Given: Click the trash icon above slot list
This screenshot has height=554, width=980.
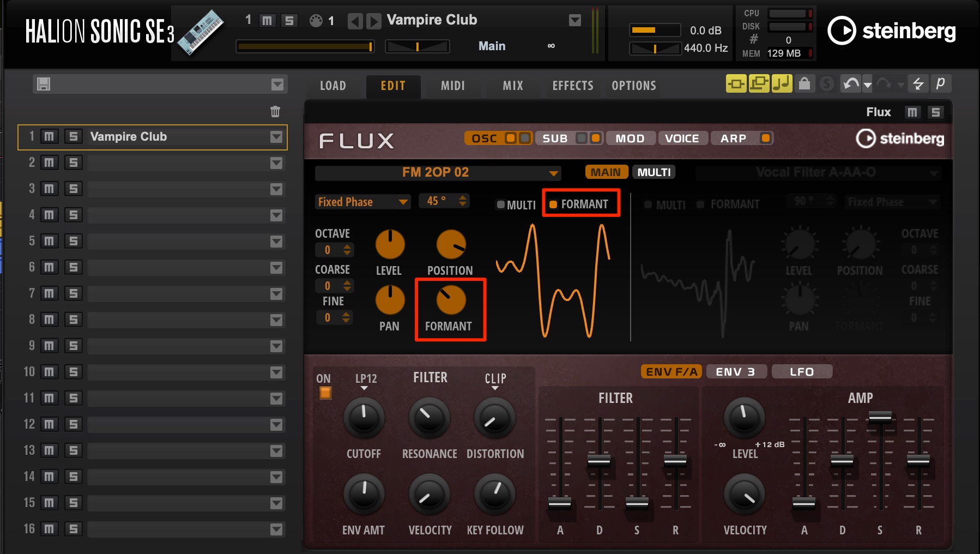Looking at the screenshot, I should pos(275,111).
